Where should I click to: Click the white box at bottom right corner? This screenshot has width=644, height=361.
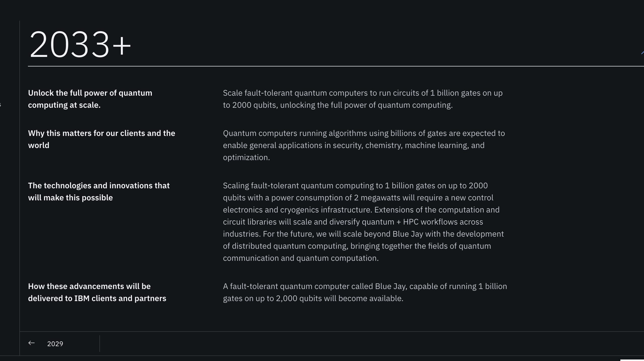click(x=632, y=360)
